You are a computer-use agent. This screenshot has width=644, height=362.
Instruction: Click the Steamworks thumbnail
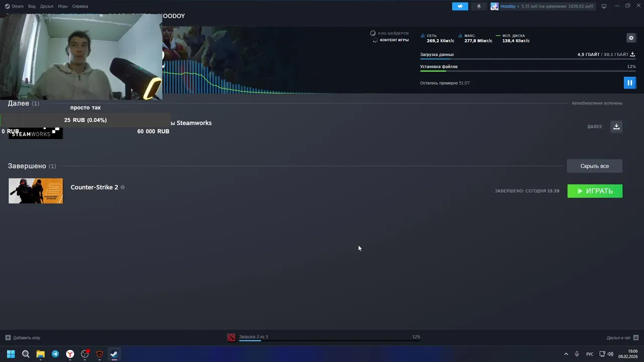point(35,133)
